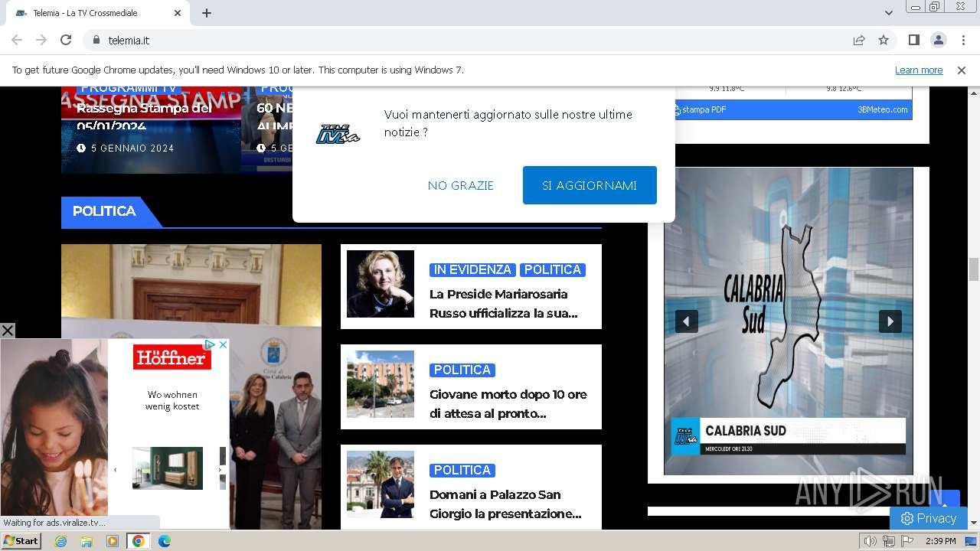Click the IN EVIDENZA category tag
Screen dimensions: 980x551
(x=472, y=269)
